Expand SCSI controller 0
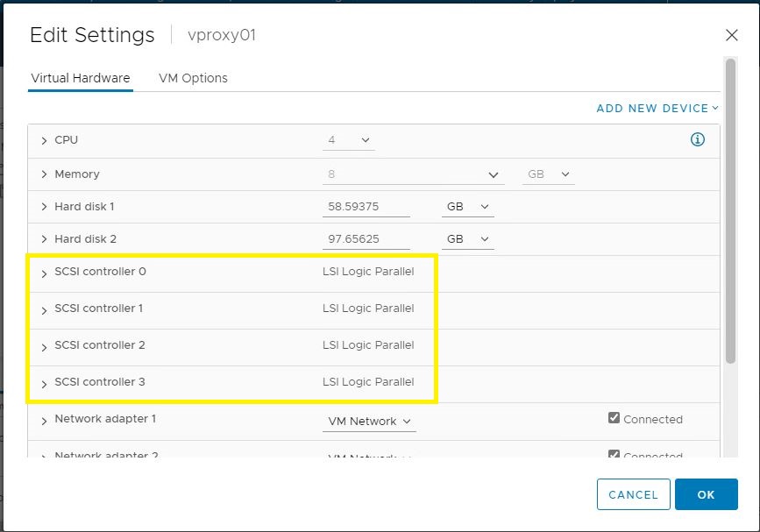The width and height of the screenshot is (760, 532). [x=44, y=273]
